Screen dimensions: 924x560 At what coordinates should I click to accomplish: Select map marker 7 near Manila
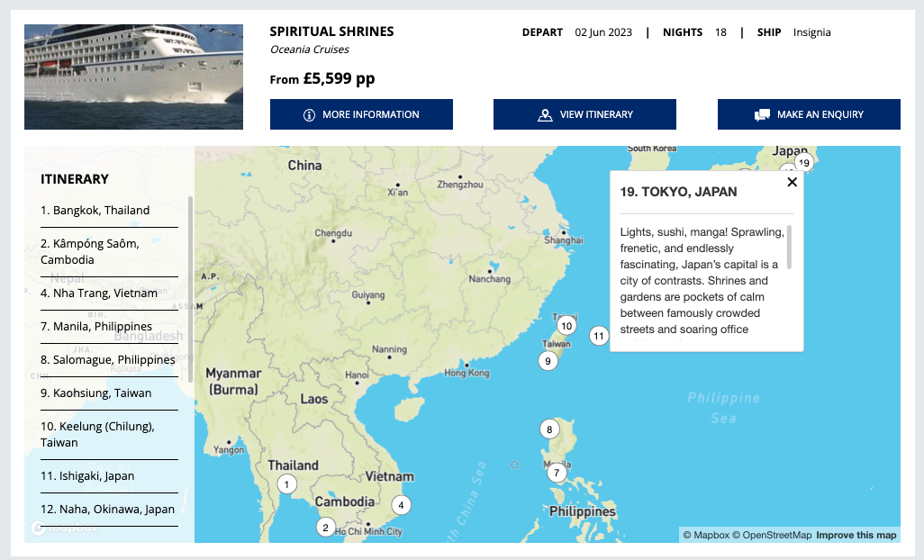pyautogui.click(x=557, y=473)
